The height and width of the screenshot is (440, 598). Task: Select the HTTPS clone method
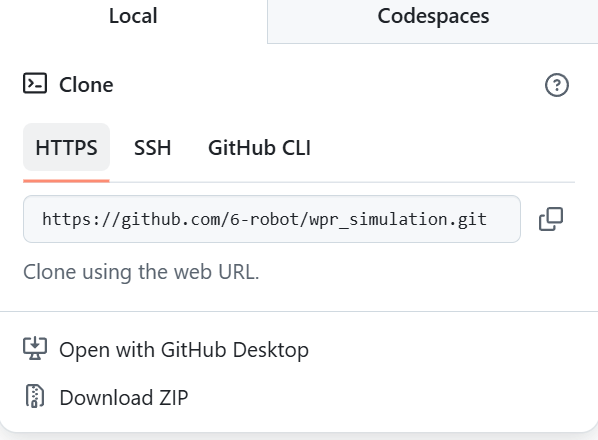pos(66,147)
